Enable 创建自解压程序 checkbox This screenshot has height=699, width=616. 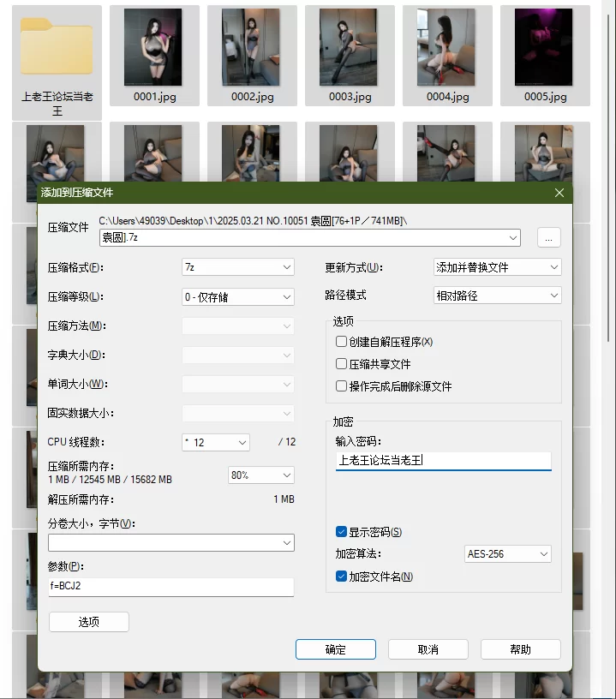(342, 342)
